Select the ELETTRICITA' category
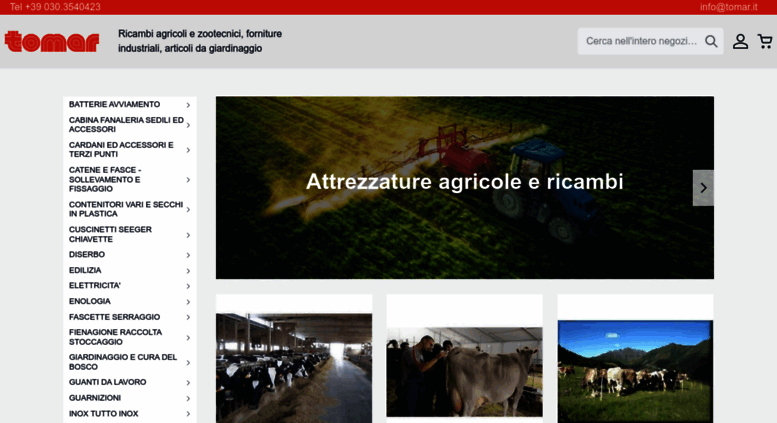The width and height of the screenshot is (777, 423). click(x=95, y=286)
